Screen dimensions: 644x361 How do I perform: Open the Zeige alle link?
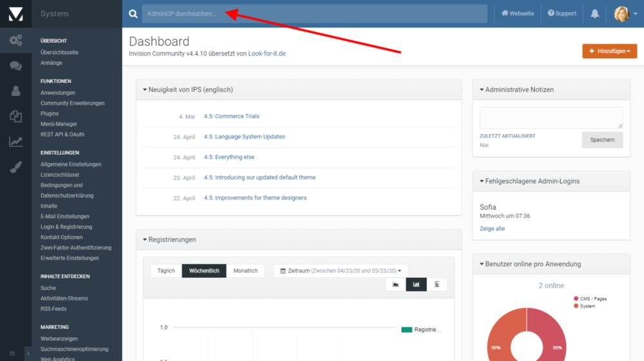click(492, 229)
